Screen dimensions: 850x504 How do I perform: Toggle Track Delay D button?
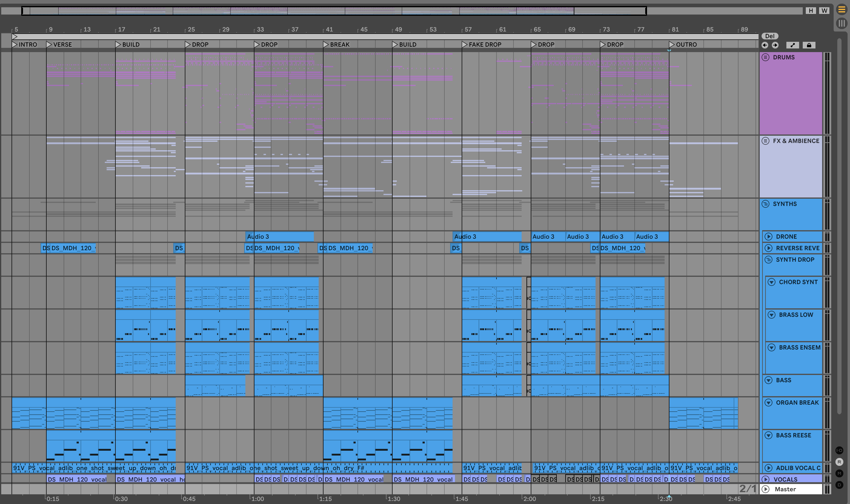839,485
